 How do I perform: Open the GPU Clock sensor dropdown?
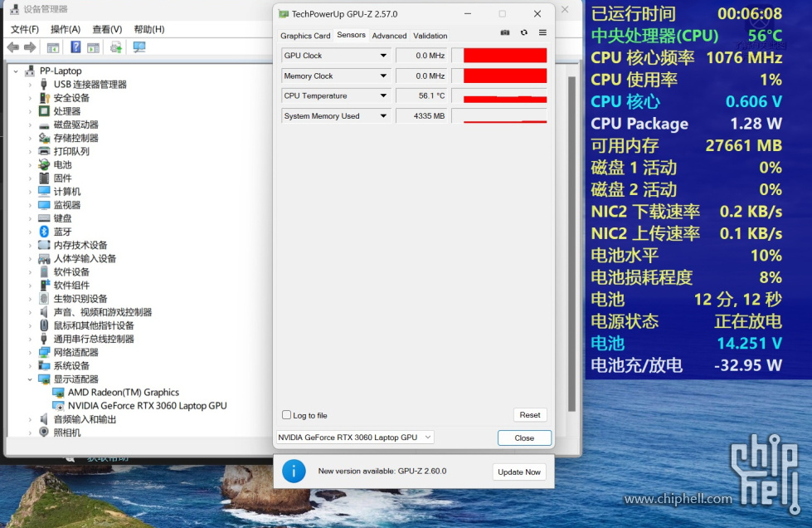(383, 56)
